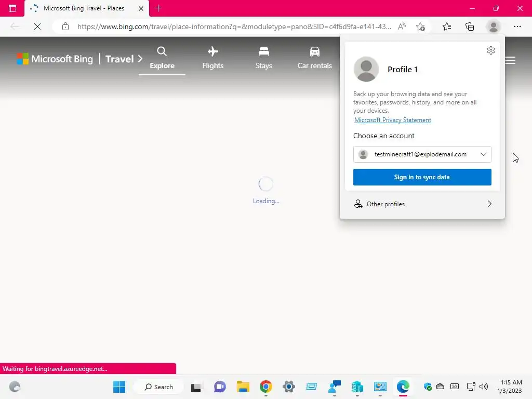
Task: Open the touch keyboard tray icon
Action: tap(455, 387)
